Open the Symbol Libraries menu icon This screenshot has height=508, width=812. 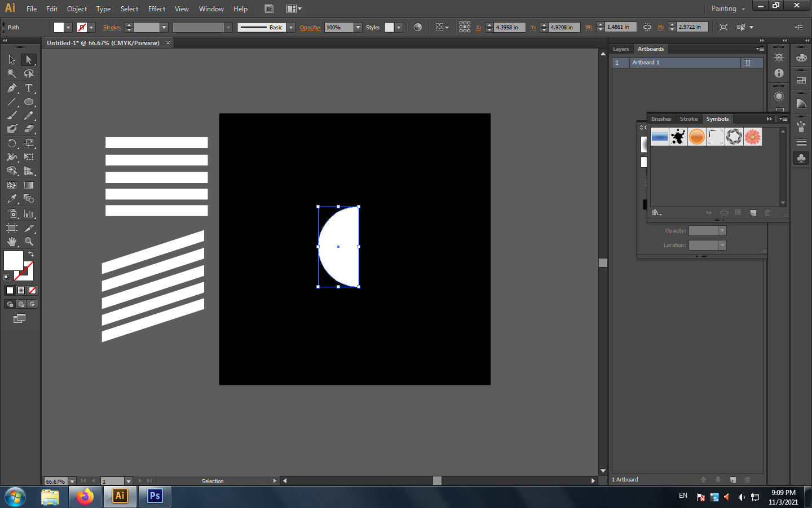pos(657,213)
